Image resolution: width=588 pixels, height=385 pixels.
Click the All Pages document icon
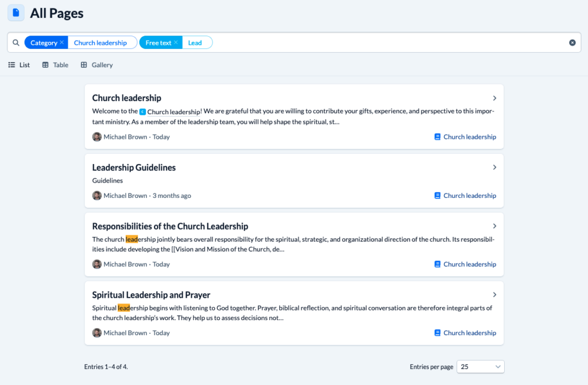16,13
